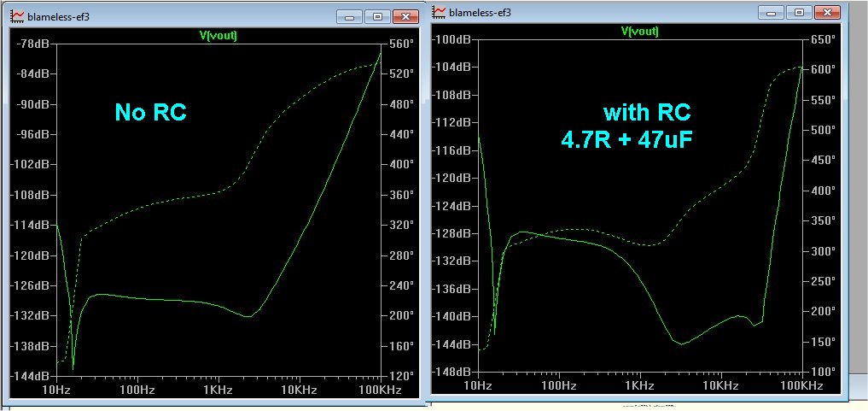The width and height of the screenshot is (868, 411).
Task: Click the 10KHz frequency label in the No RC plot
Action: pyautogui.click(x=300, y=388)
